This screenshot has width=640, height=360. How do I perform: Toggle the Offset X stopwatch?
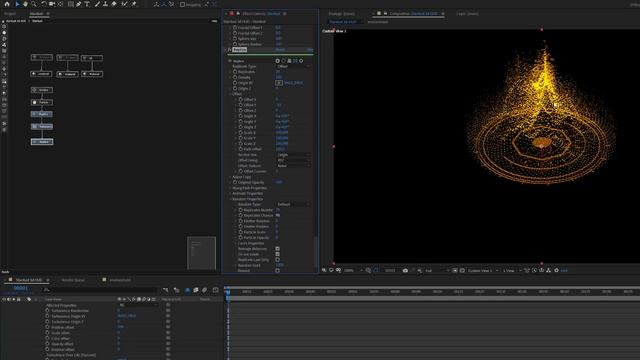pos(241,100)
